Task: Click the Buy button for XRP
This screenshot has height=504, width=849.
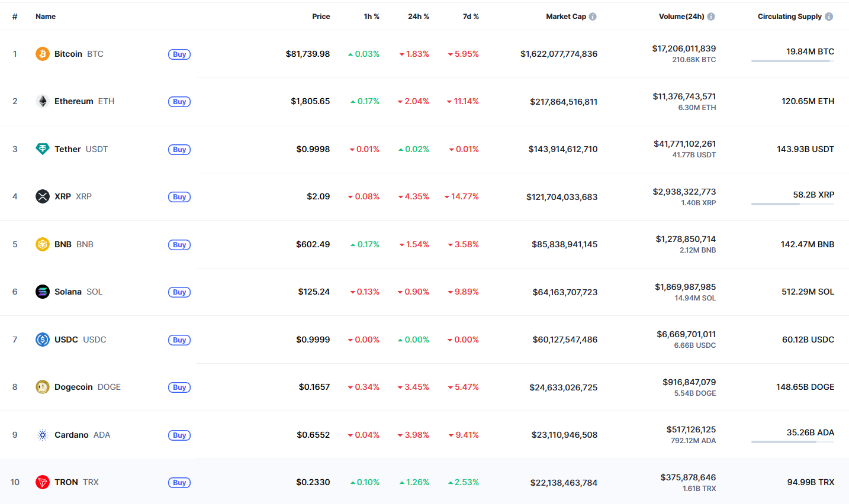Action: [x=179, y=197]
